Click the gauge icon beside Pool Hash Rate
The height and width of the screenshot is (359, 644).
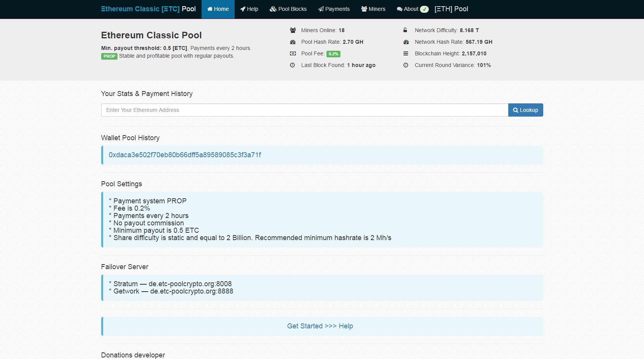pos(293,42)
